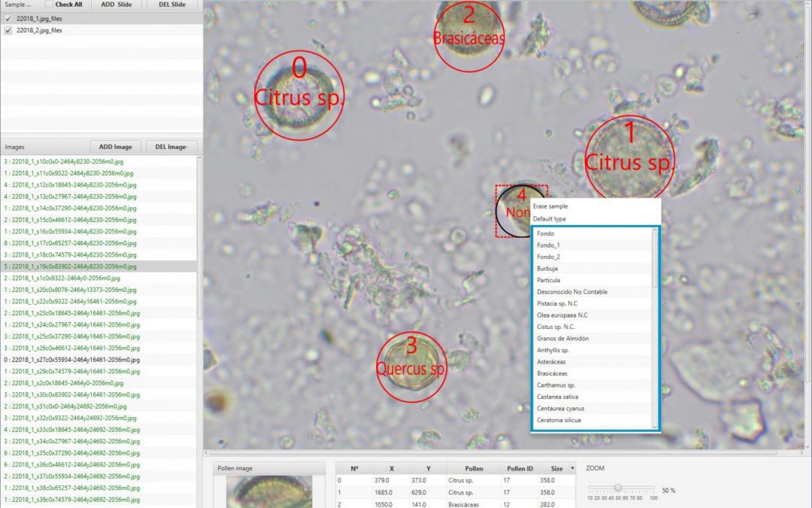Select table row 1 with X 1685.0
Screen dimensions: 812x508
(456, 492)
